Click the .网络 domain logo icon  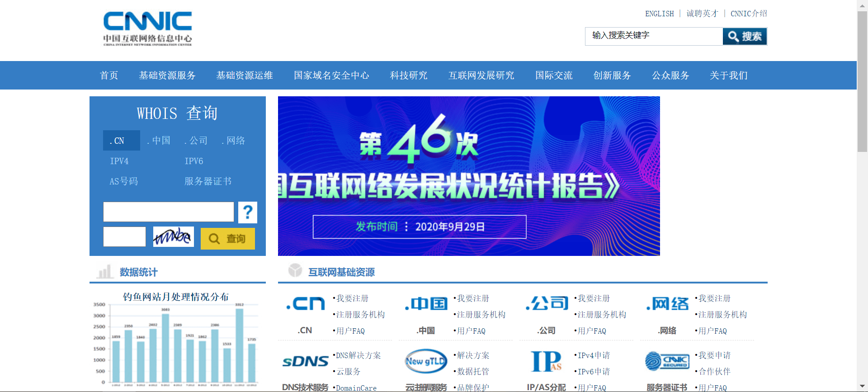coord(668,303)
